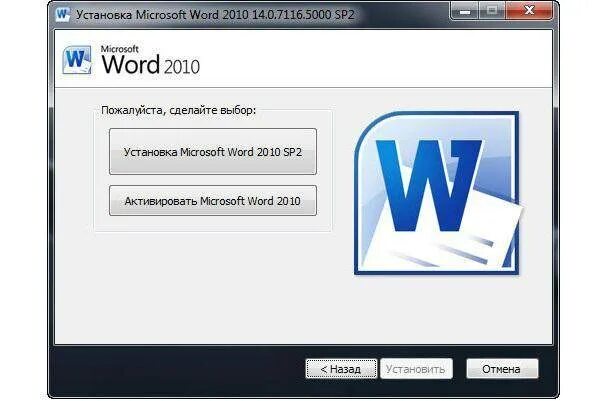The height and width of the screenshot is (401, 602).
Task: Minimize the installer window
Action: click(465, 11)
